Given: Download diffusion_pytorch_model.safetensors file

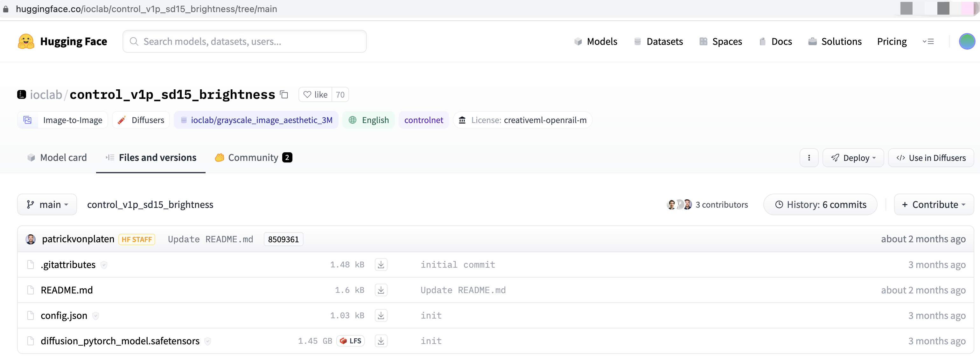Looking at the screenshot, I should (381, 341).
